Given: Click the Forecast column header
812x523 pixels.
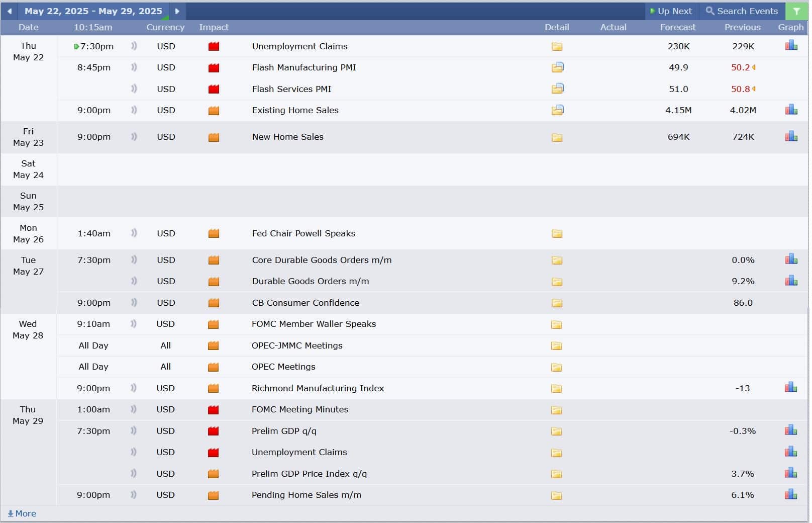Looking at the screenshot, I should coord(678,27).
